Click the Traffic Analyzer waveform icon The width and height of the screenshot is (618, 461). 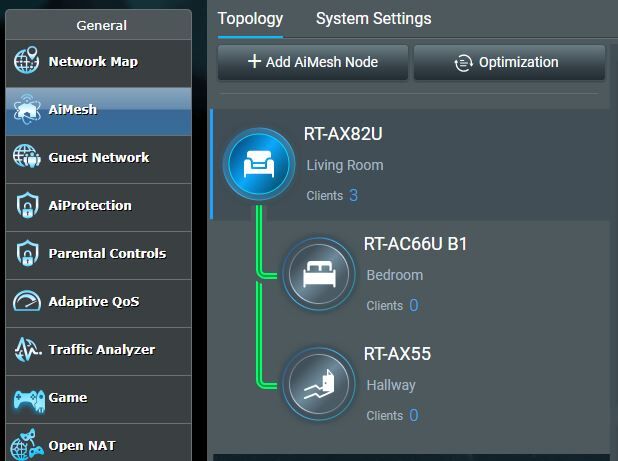coord(27,349)
